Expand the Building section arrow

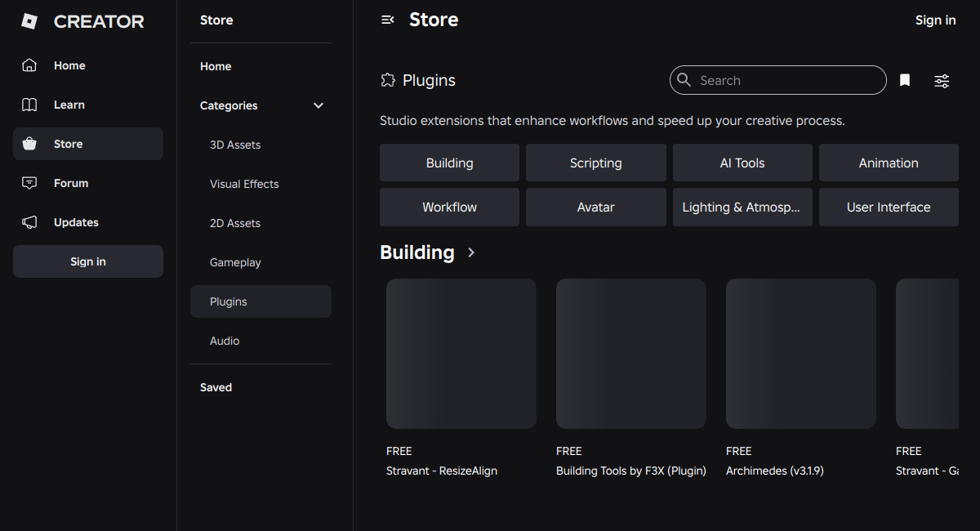pos(471,252)
